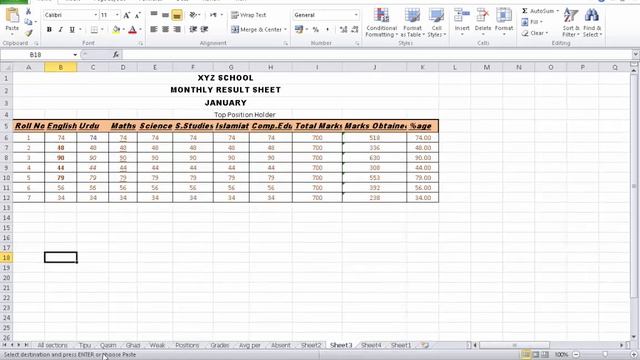
Task: Click the Decrease Font Size icon
Action: pyautogui.click(x=138, y=15)
